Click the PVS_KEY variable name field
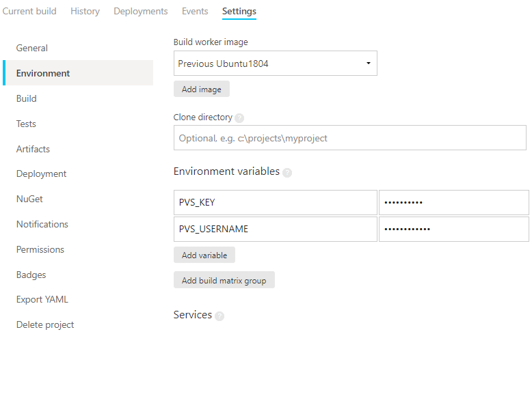Viewport: 532px width, 403px height. (x=275, y=203)
